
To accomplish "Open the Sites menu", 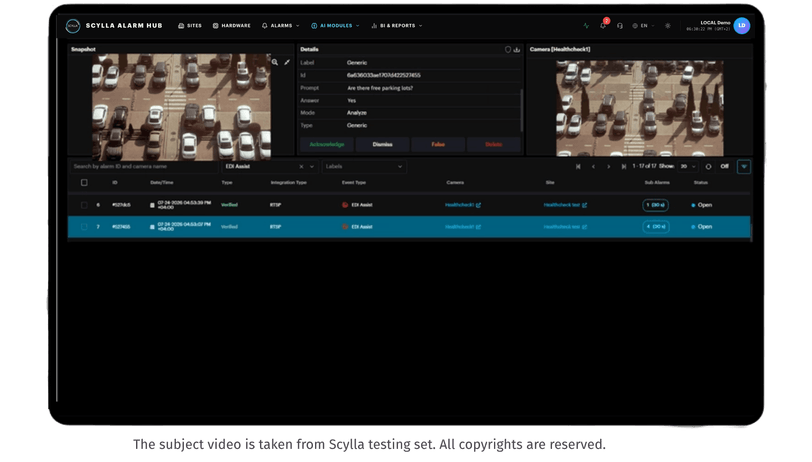I will click(190, 25).
